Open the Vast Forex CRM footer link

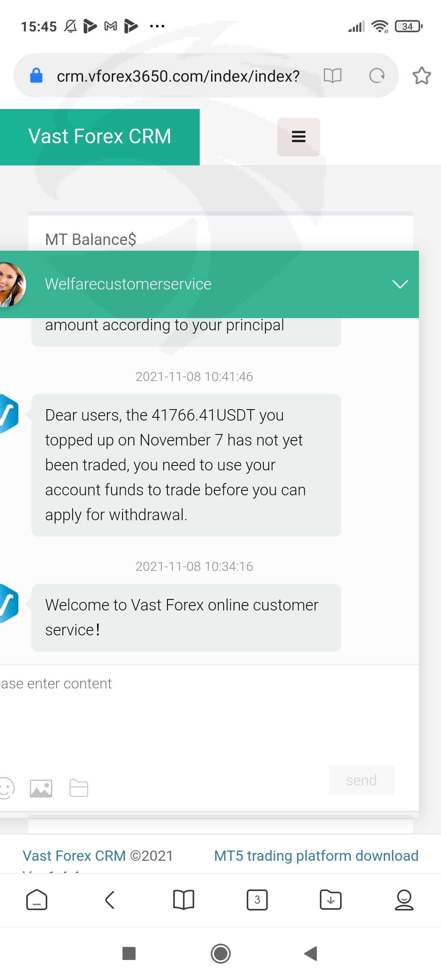(74, 855)
